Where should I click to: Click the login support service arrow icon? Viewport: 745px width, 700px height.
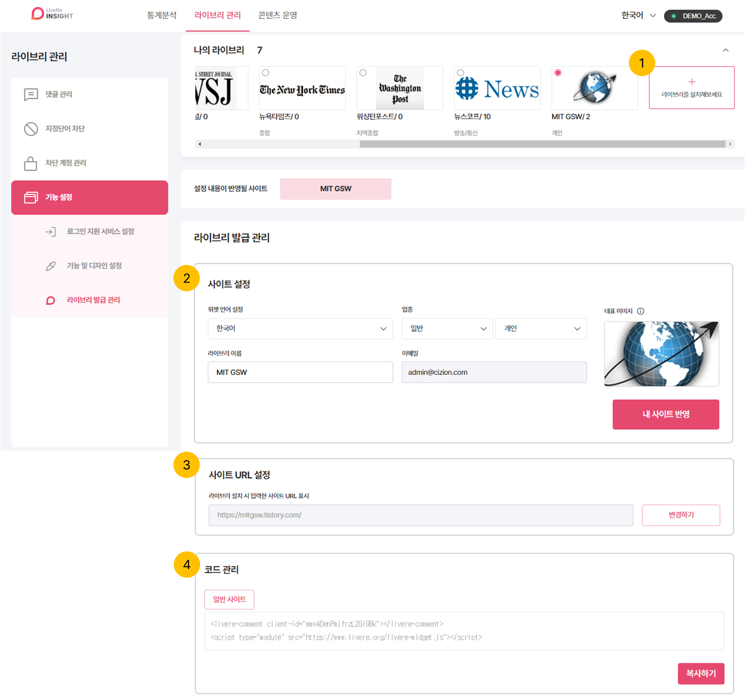[x=51, y=232]
